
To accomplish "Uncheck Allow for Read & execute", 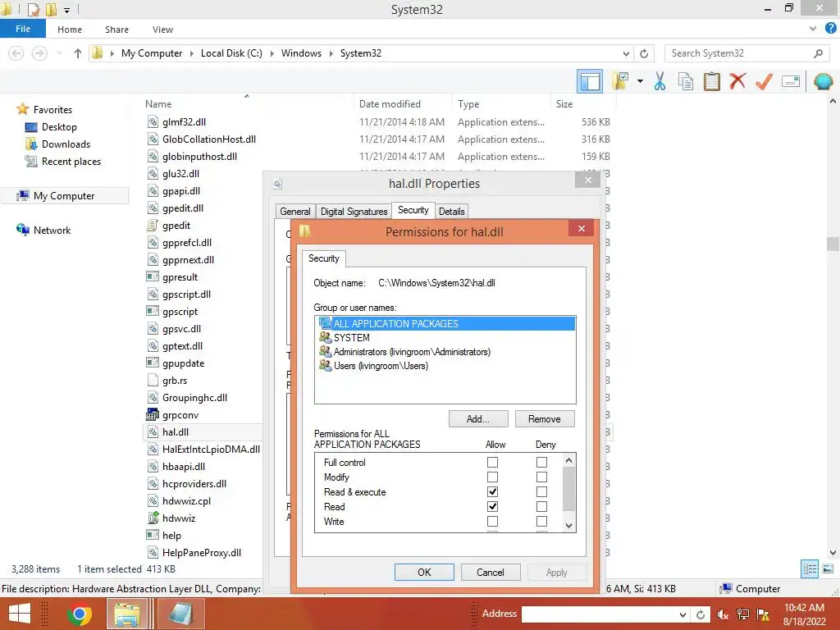I will pos(492,491).
